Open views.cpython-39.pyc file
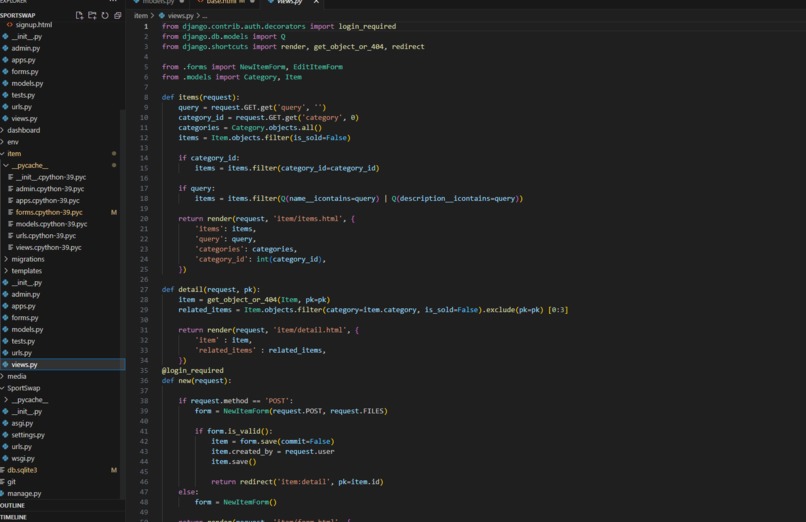This screenshot has height=522, width=806. (x=48, y=248)
